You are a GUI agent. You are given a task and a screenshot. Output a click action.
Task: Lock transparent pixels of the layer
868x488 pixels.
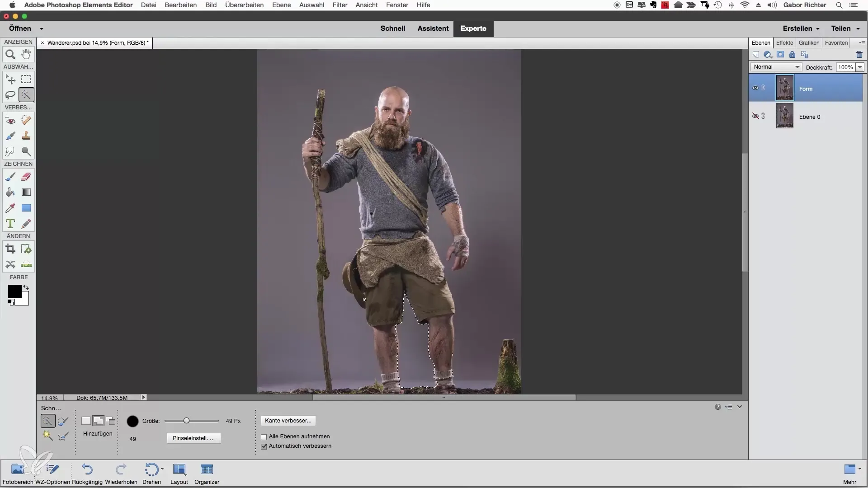[804, 55]
